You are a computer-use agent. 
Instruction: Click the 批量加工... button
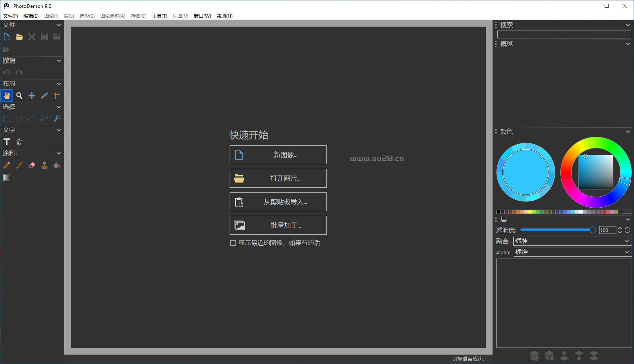(x=278, y=225)
